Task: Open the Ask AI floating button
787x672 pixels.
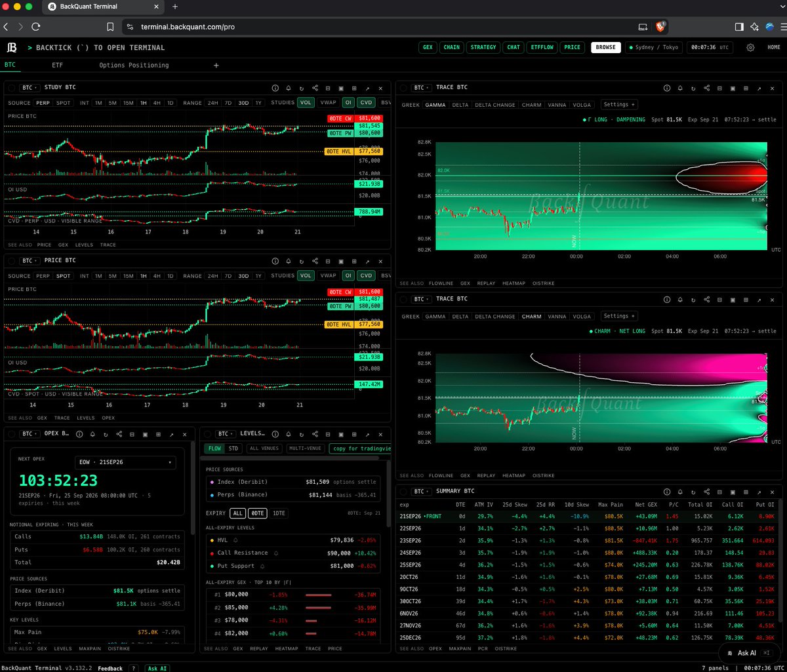Action: pos(748,653)
